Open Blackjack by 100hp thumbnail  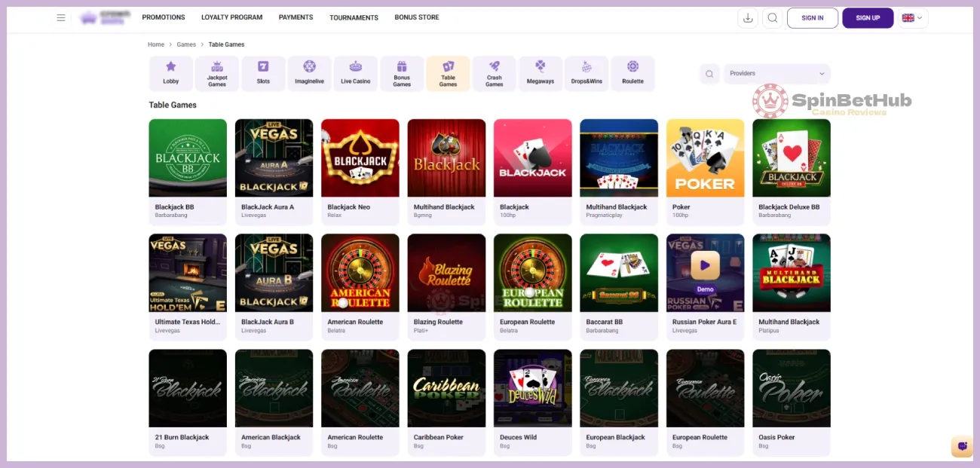click(532, 158)
